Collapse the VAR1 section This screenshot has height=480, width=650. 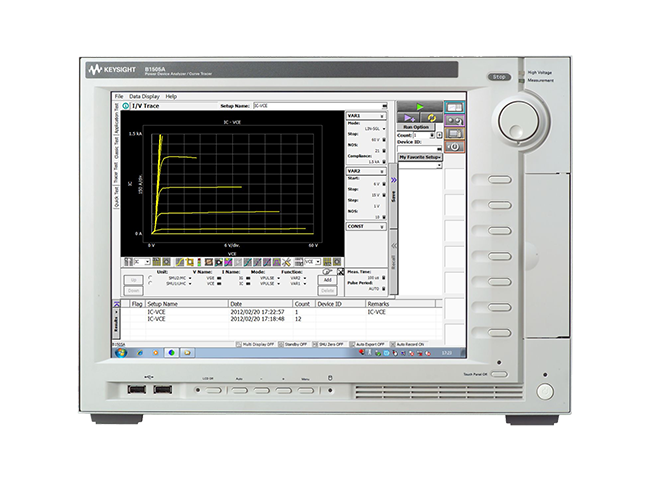383,116
